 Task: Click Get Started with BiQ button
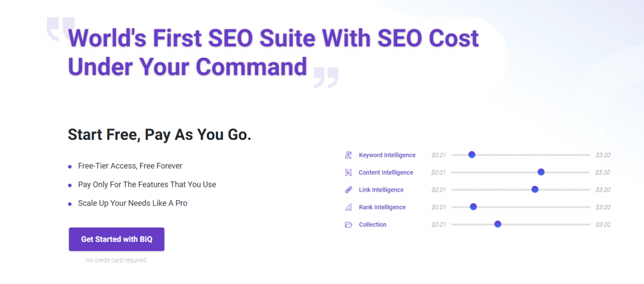click(x=117, y=239)
